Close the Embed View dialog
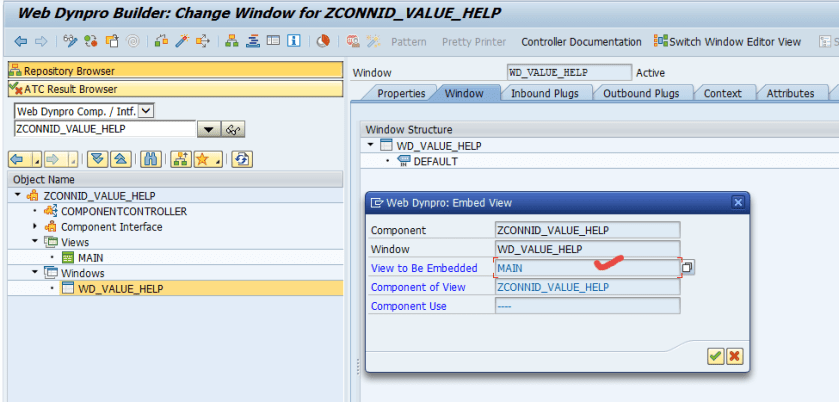Viewport: 839px width, 402px height. point(738,202)
